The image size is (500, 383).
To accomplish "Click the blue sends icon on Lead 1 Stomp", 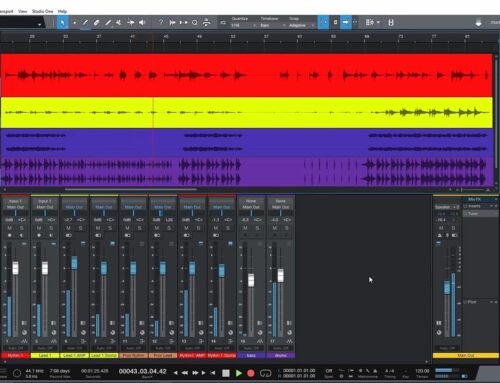I will pos(112,244).
